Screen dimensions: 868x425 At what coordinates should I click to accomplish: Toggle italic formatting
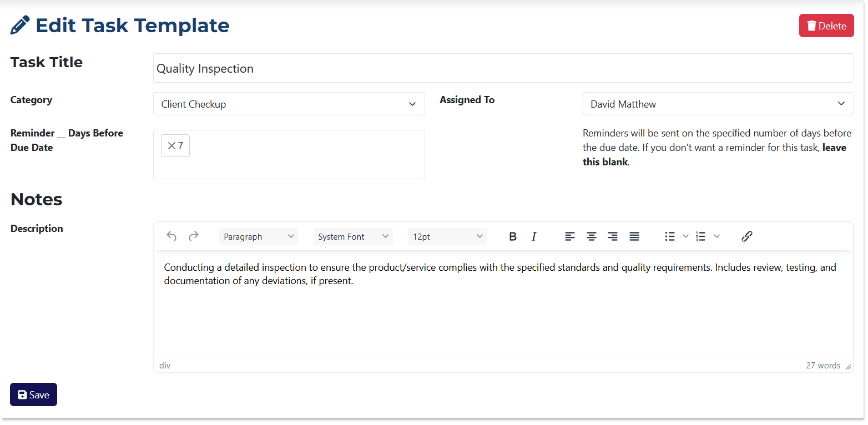coord(533,236)
